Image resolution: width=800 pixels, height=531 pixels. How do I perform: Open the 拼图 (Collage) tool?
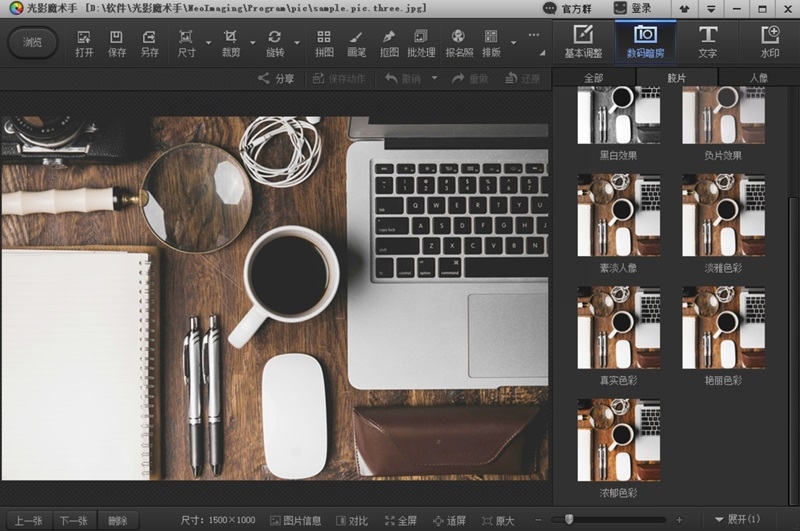click(324, 43)
